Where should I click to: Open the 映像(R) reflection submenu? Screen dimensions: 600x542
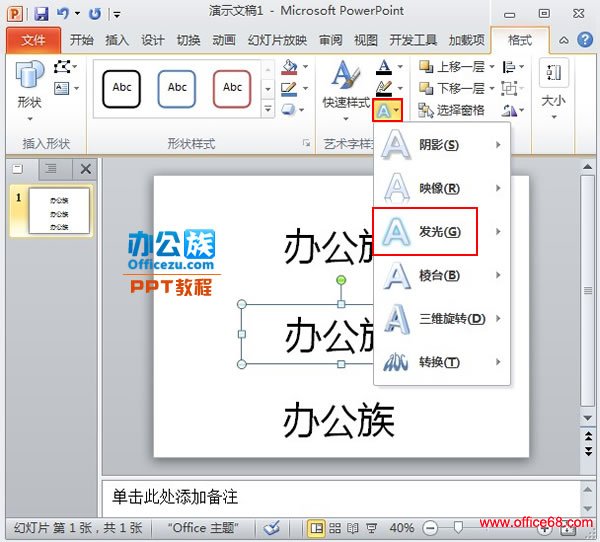coord(442,188)
